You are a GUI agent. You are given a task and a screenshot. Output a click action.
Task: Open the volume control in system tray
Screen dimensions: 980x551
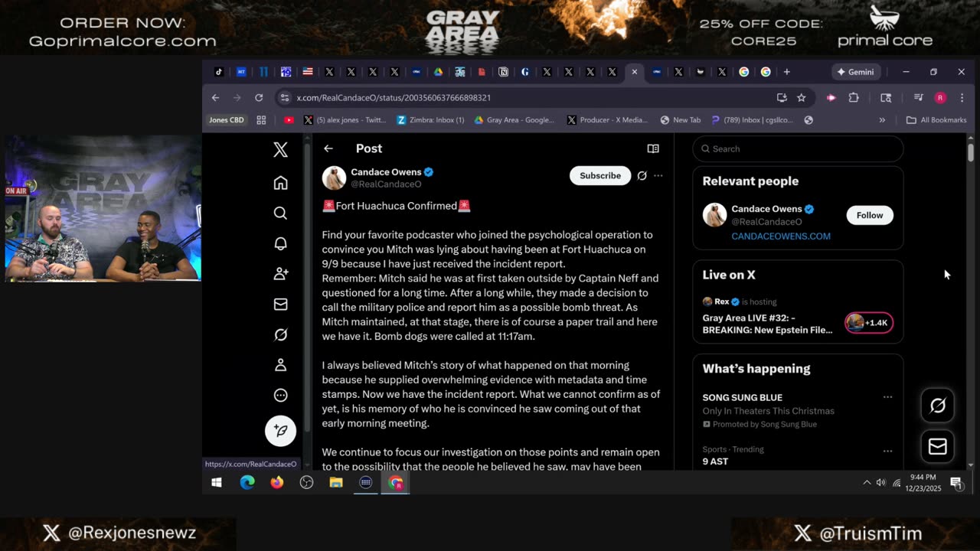click(881, 482)
